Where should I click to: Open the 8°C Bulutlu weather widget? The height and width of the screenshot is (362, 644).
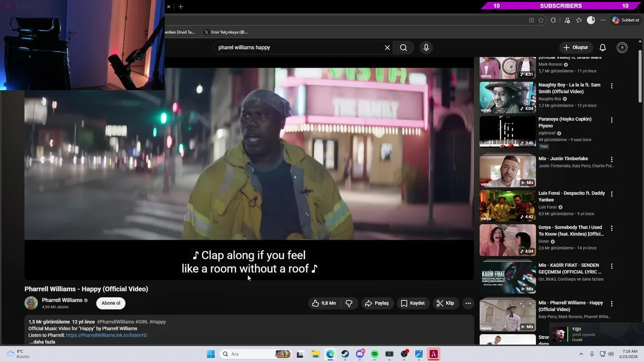coord(18,354)
